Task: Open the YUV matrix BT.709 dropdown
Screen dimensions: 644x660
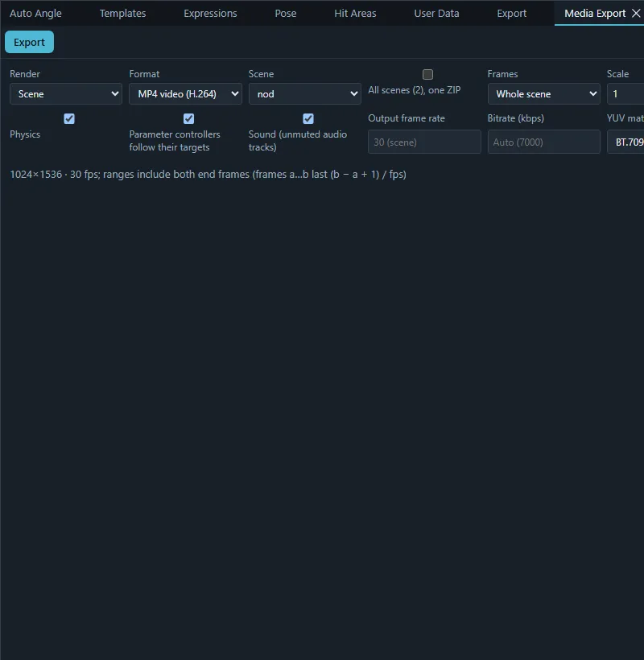Action: point(625,142)
